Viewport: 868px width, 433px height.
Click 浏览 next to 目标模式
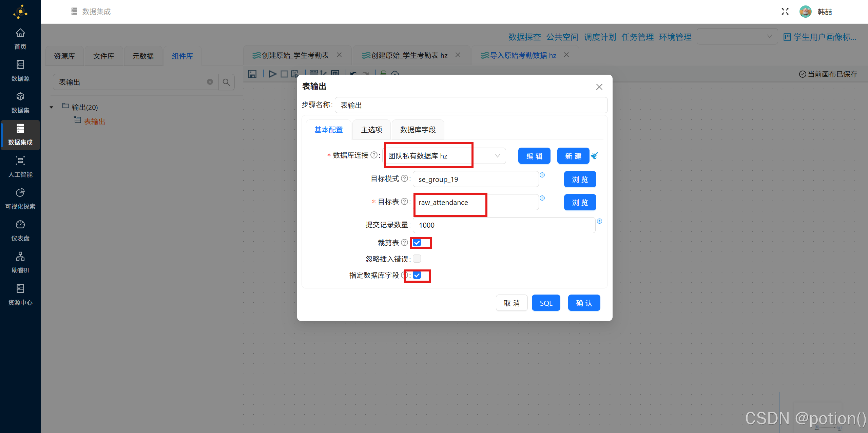(580, 179)
